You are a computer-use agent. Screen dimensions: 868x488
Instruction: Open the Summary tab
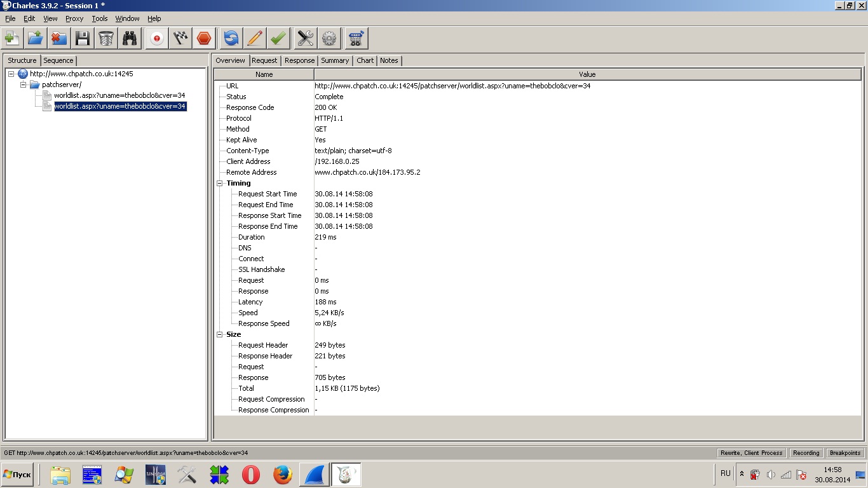click(x=335, y=60)
